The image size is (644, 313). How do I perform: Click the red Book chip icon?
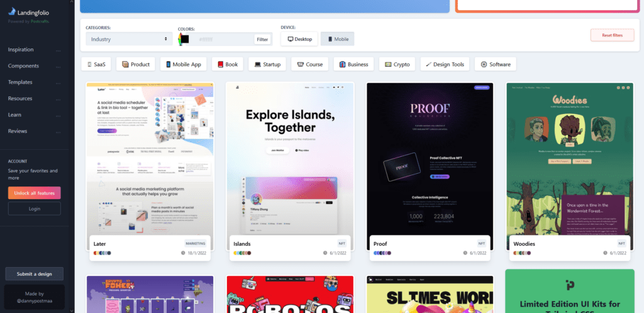click(221, 65)
